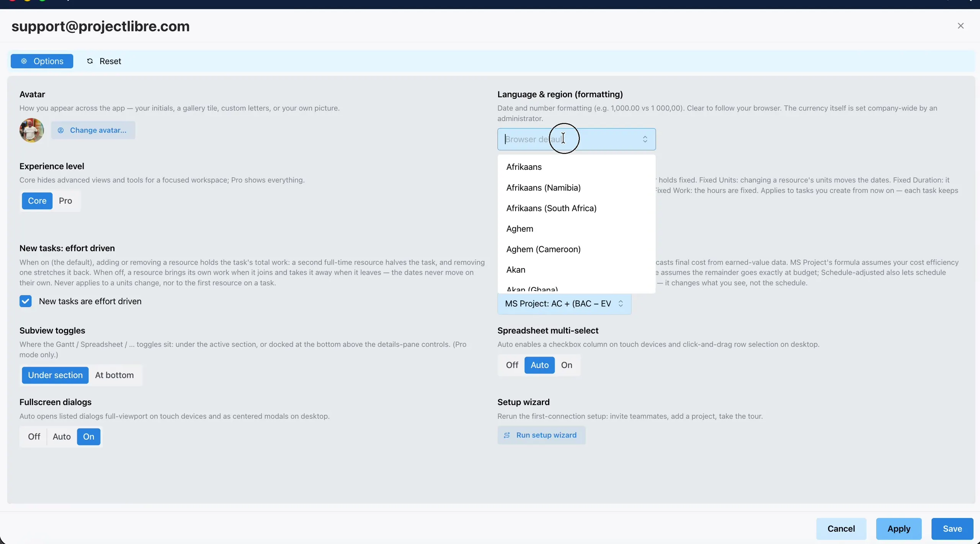Image resolution: width=980 pixels, height=544 pixels.
Task: Choose At bottom for subview toggles
Action: (114, 375)
